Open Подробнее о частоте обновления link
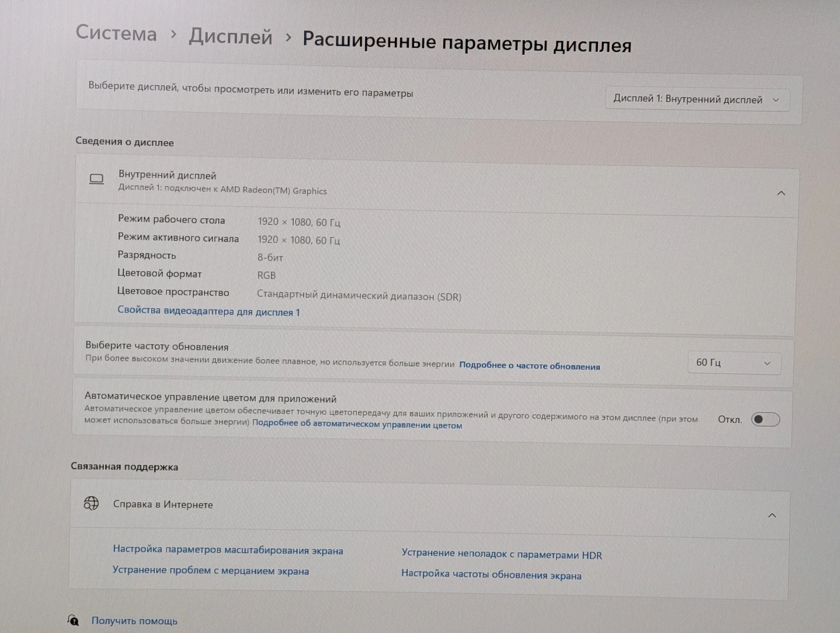Viewport: 840px width, 633px height. point(530,366)
